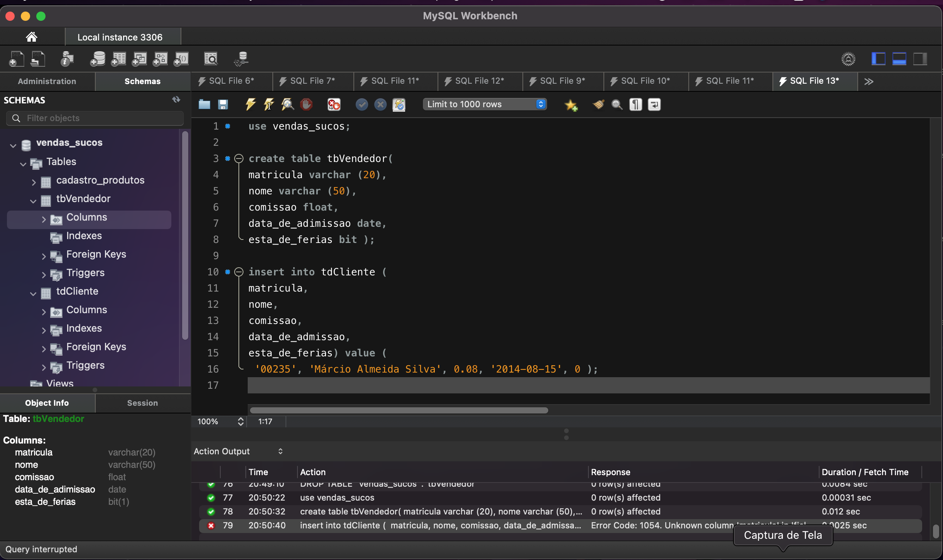Image resolution: width=943 pixels, height=560 pixels.
Task: Expand tdCliente Foreign Keys folder
Action: click(44, 349)
